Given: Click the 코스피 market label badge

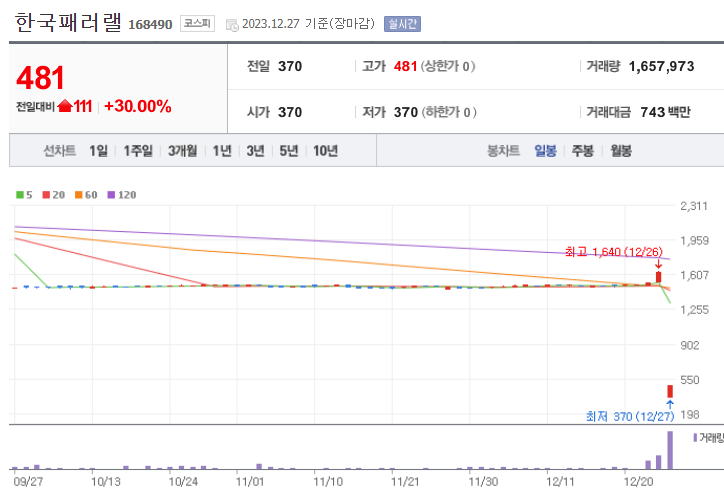Looking at the screenshot, I should pyautogui.click(x=197, y=23).
